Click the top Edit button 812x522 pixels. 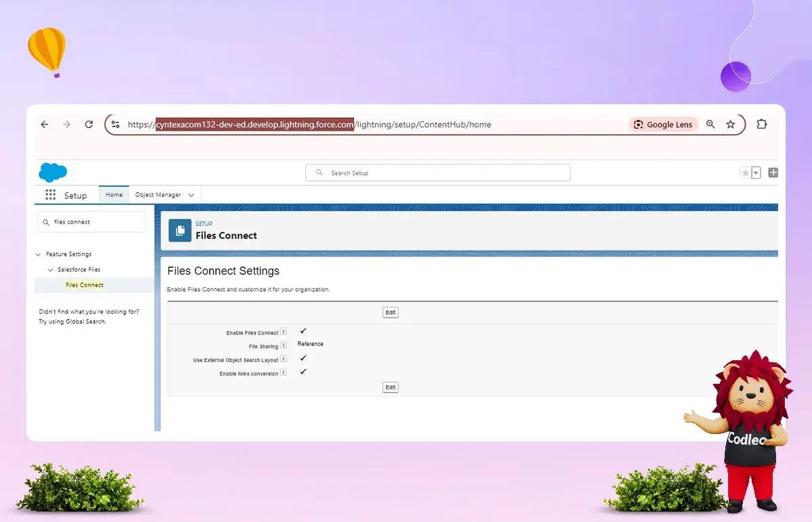390,313
